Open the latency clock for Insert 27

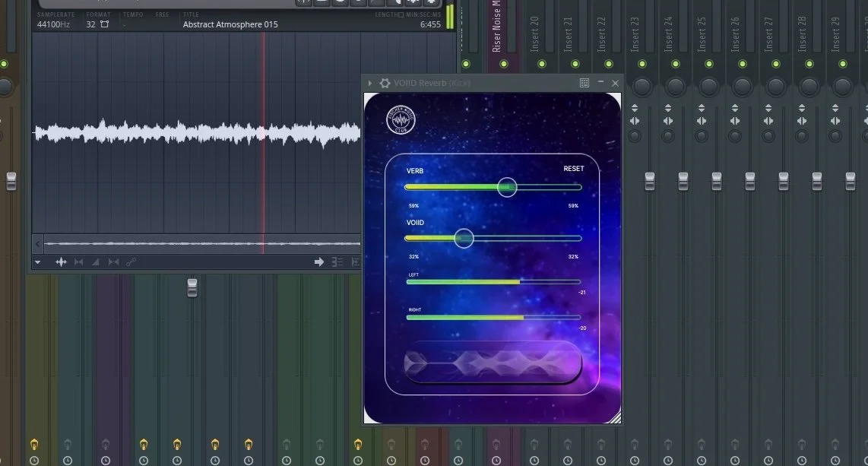(768, 461)
